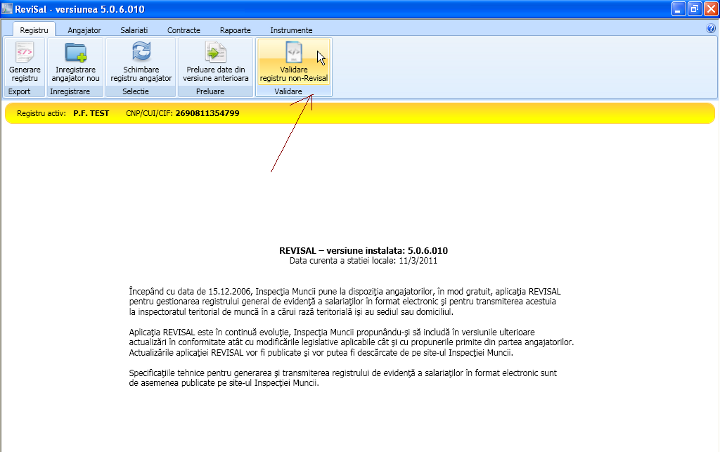Click the Selectie group label
The width and height of the screenshot is (720, 452).
point(135,91)
